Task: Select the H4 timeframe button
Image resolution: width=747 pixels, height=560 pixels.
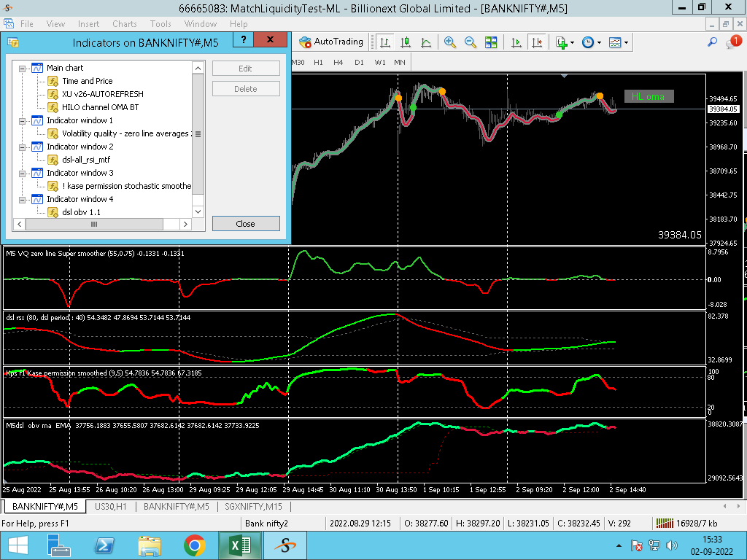Action: (338, 62)
